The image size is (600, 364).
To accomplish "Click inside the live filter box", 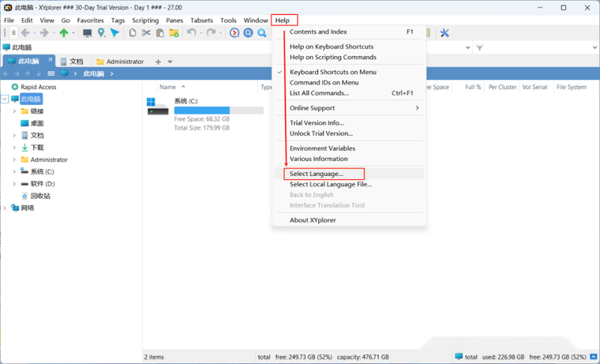I will coord(537,47).
